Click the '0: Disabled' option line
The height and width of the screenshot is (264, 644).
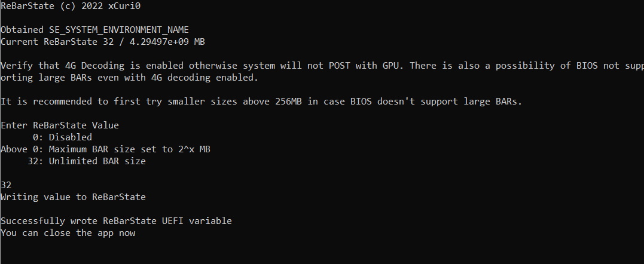62,137
